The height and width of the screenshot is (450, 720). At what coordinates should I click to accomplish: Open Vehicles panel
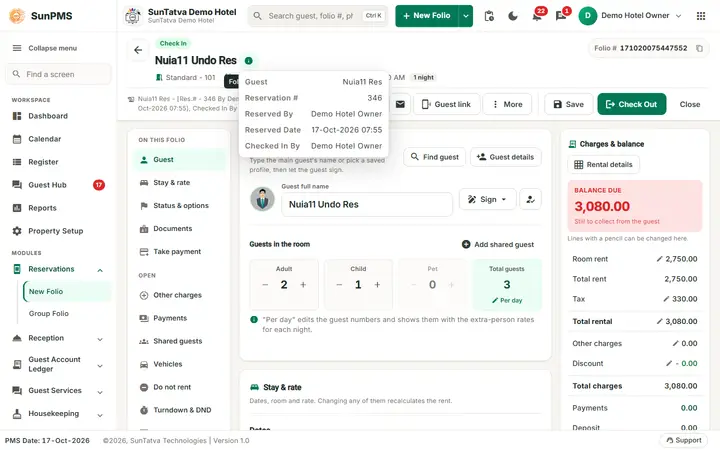pos(180,364)
